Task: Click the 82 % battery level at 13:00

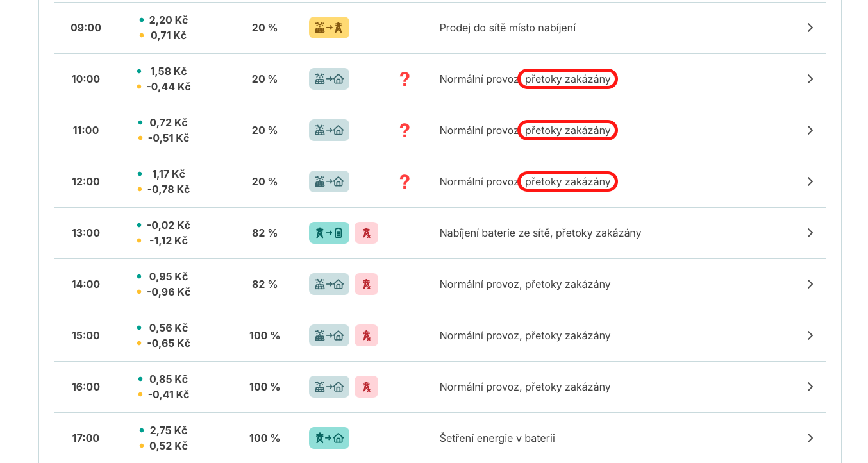Action: click(264, 233)
